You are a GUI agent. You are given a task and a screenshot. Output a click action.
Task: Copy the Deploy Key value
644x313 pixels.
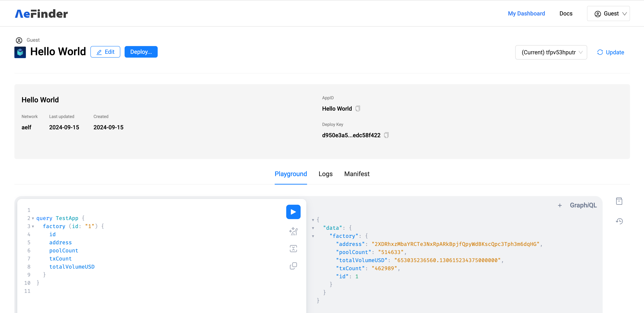[386, 135]
